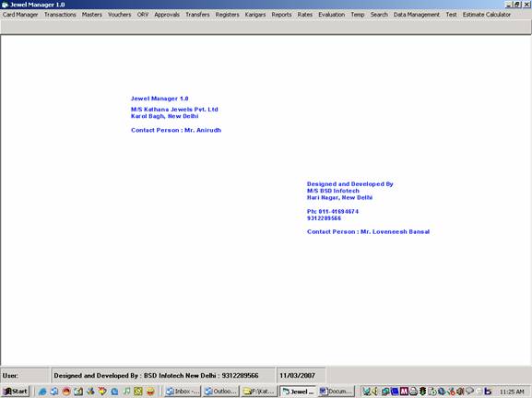Click mobile number in blue text body
532x398 pixels.
(324, 218)
